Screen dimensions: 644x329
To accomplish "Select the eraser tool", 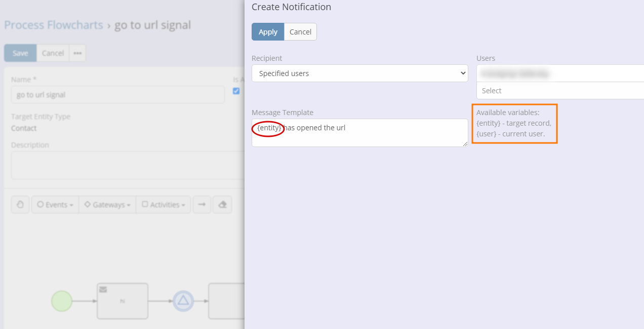I will click(222, 205).
